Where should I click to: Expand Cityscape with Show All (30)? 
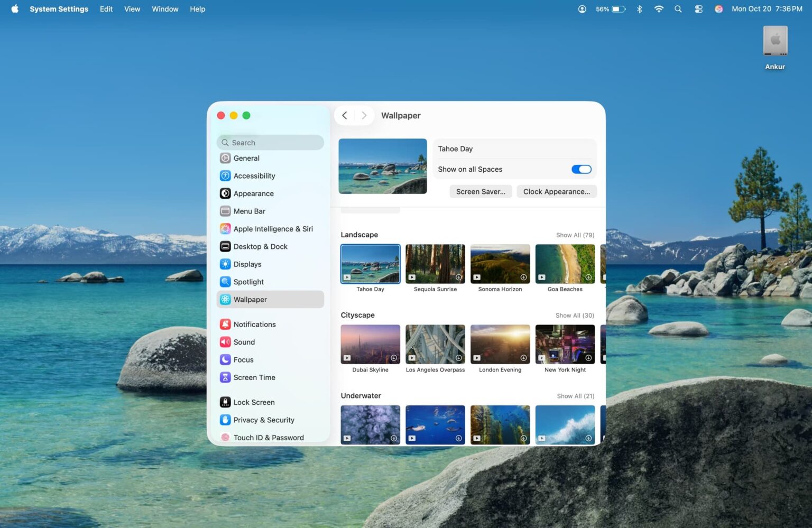(575, 316)
